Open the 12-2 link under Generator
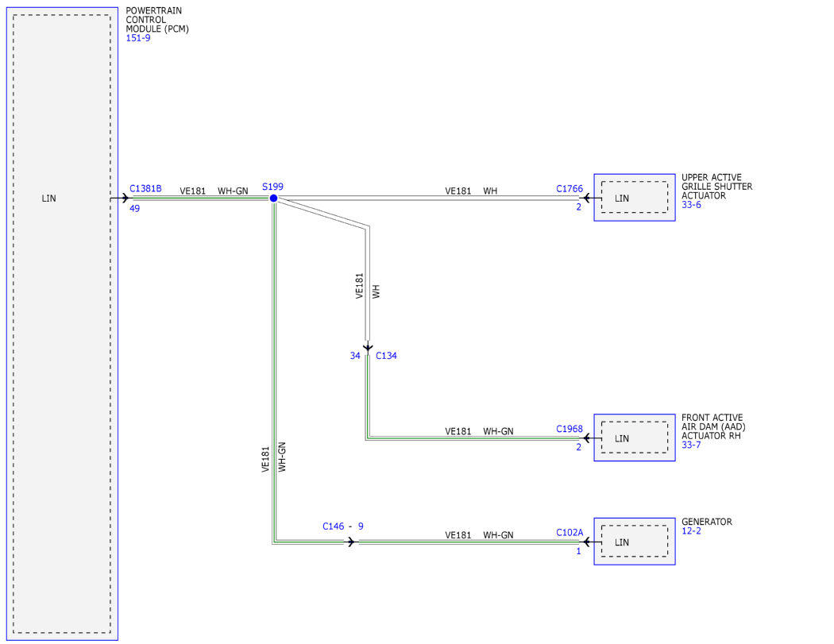Screen dimensions: 834x644 coord(692,530)
